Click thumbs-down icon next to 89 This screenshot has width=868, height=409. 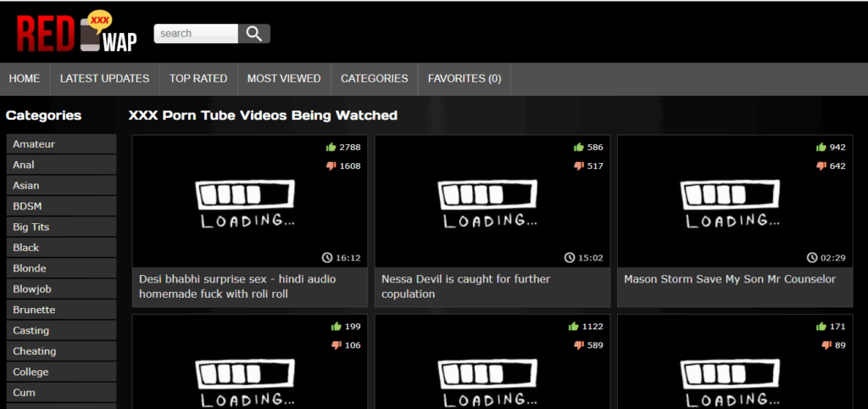tap(826, 345)
